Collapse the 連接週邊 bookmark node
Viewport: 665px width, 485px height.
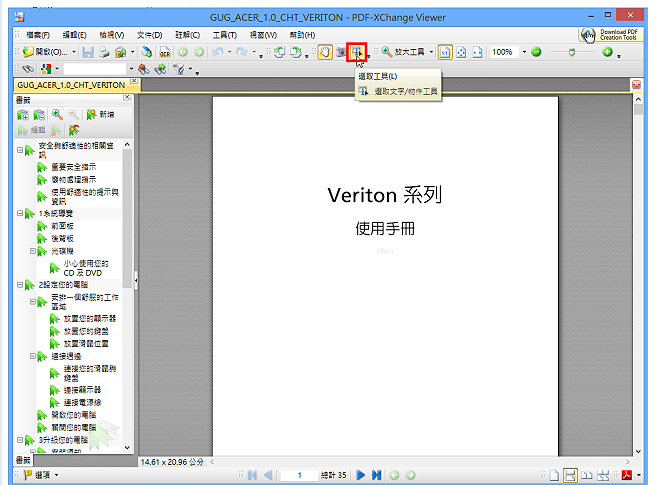(x=33, y=356)
